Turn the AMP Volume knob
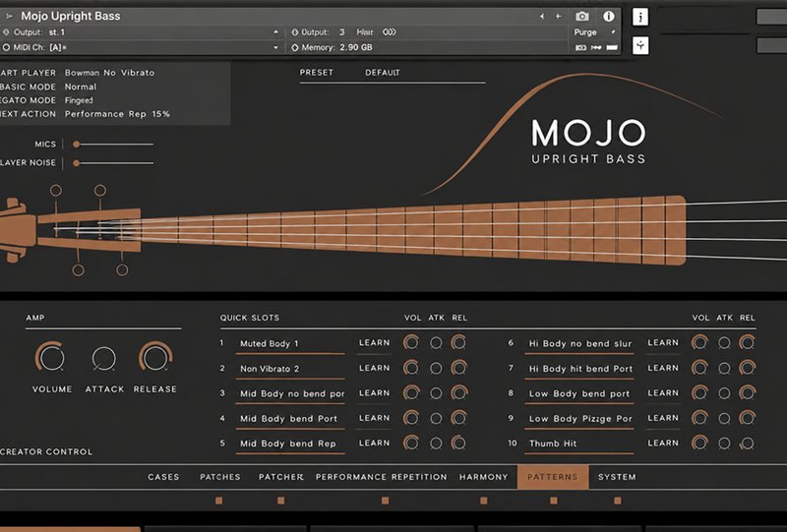 (51, 357)
